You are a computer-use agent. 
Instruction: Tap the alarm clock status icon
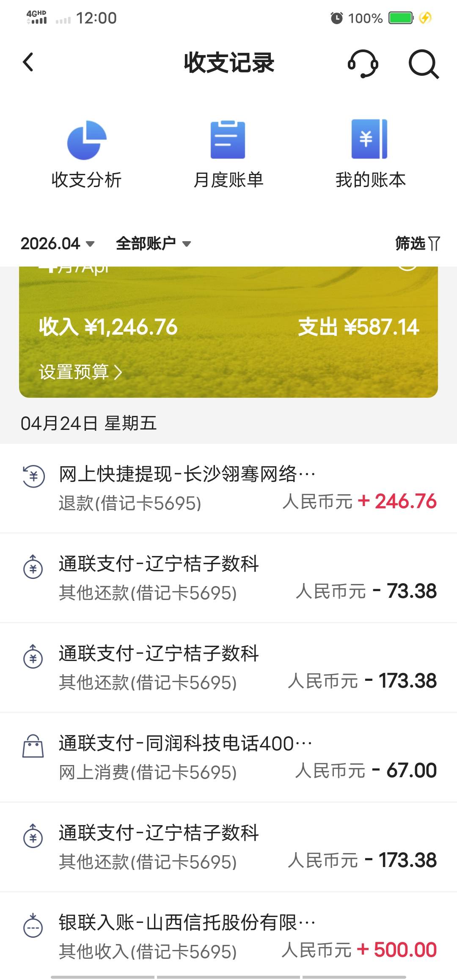(x=337, y=18)
